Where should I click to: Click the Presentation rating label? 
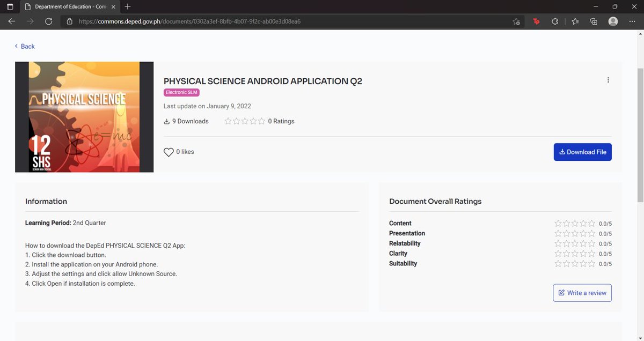(x=407, y=233)
